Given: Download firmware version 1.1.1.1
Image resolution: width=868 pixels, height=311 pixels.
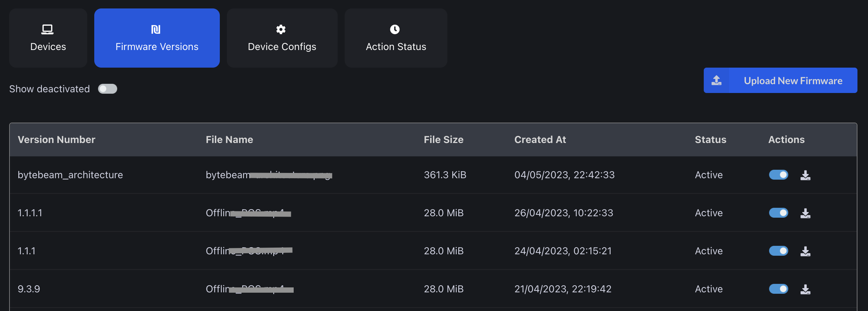Looking at the screenshot, I should pyautogui.click(x=805, y=213).
